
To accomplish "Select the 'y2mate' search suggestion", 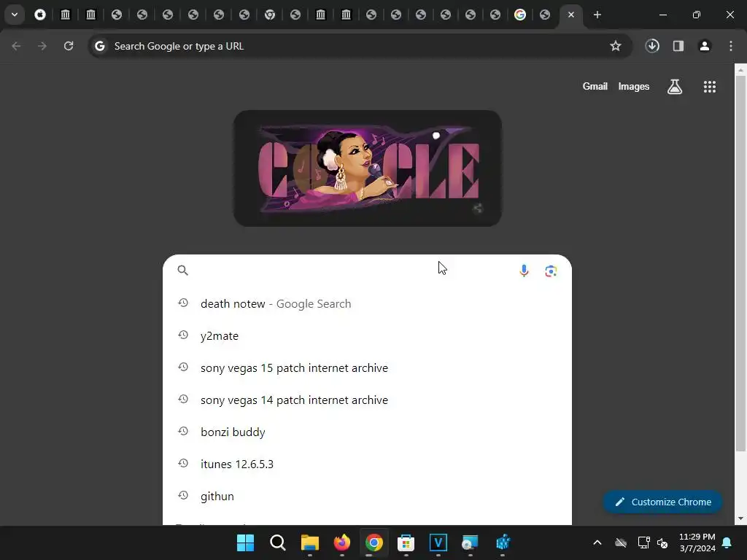I will tap(368, 335).
